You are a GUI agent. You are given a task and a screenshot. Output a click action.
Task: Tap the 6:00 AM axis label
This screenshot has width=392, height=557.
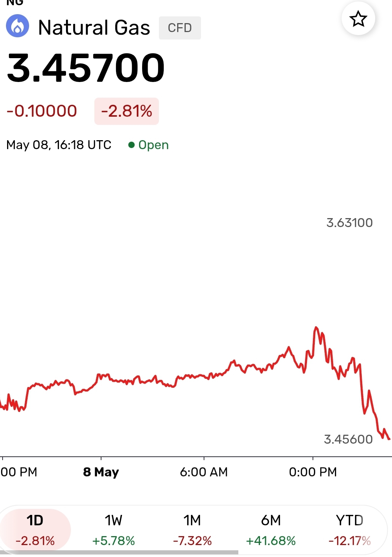coord(204,472)
